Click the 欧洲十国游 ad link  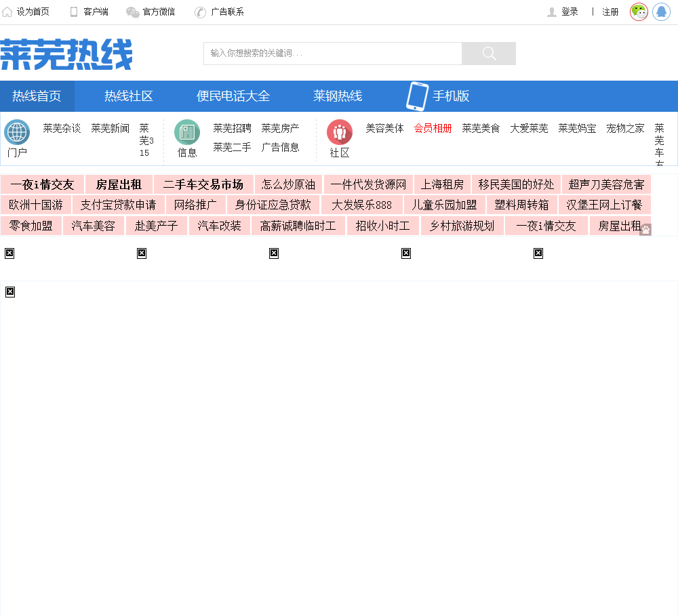(x=36, y=205)
